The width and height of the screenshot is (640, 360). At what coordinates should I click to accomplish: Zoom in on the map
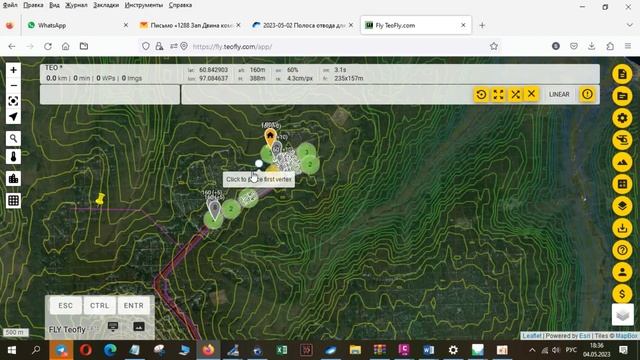[13, 70]
